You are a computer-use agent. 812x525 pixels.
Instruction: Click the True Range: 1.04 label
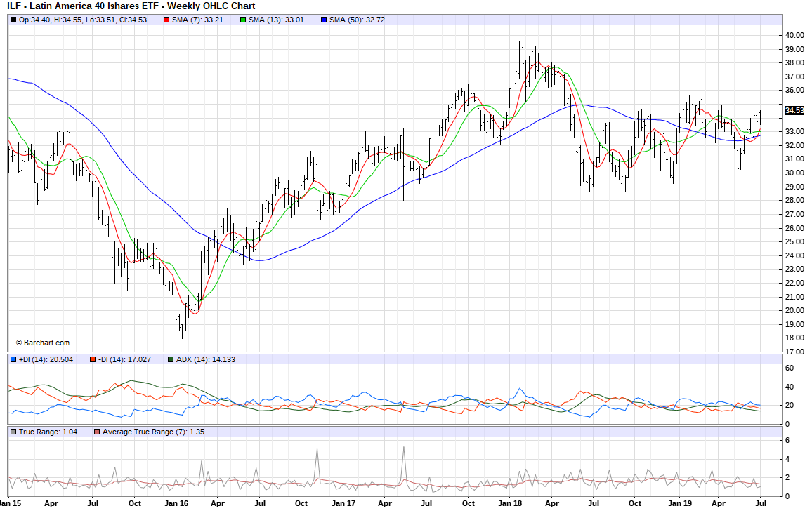coord(48,432)
